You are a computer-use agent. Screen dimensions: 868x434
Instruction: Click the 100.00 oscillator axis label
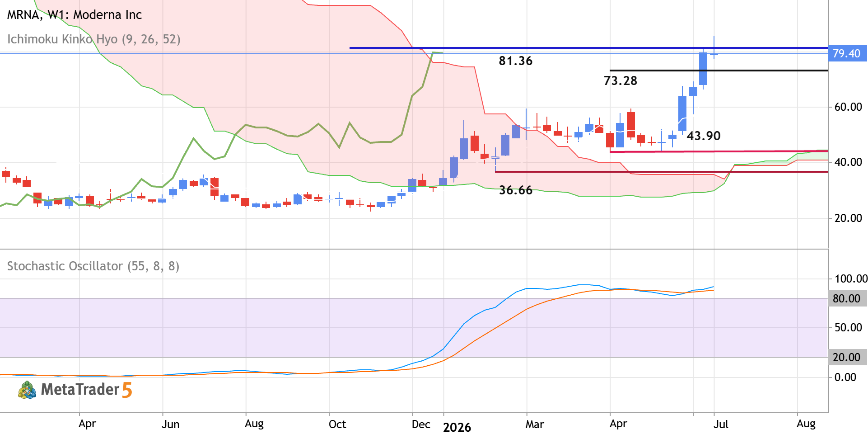click(851, 279)
